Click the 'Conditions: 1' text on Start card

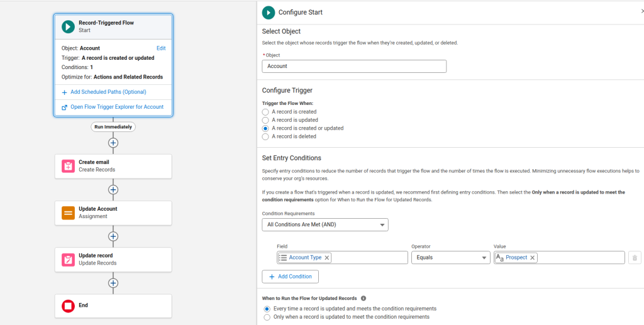(x=77, y=67)
